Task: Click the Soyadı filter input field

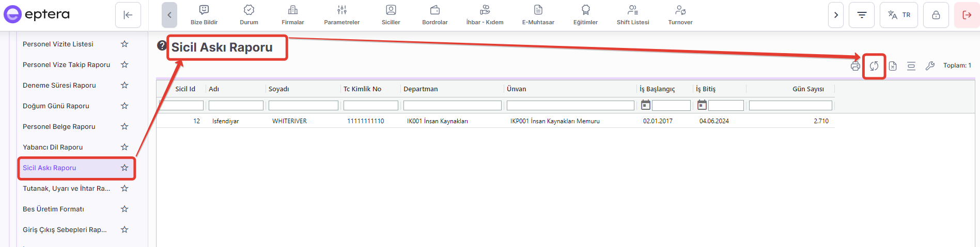Action: [x=303, y=105]
